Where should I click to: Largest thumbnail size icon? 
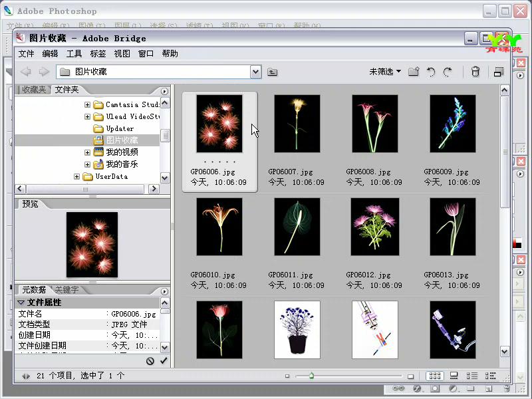pos(410,376)
